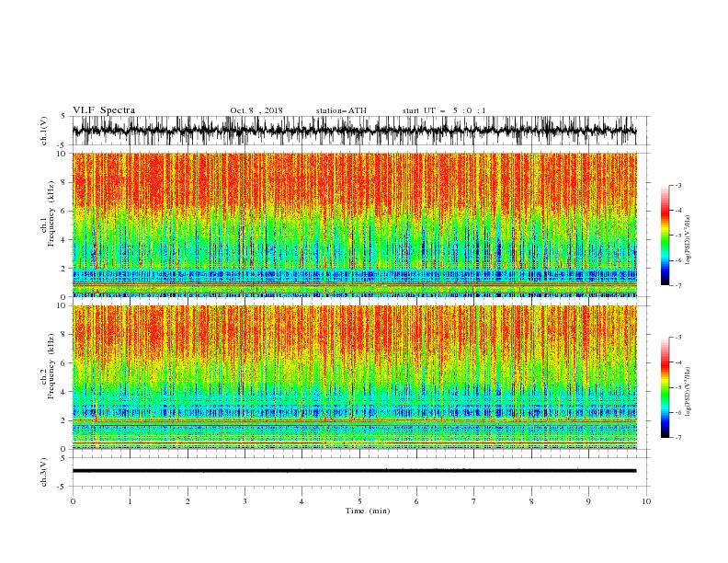Click time axis tick label "6"

[416, 501]
